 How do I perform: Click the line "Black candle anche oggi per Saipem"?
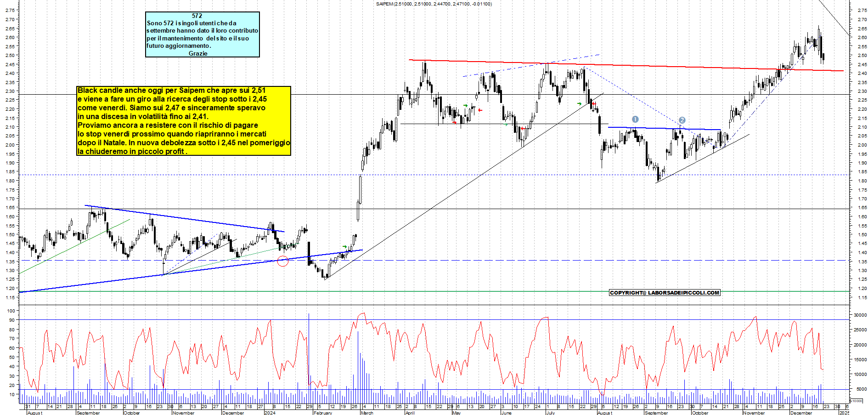pyautogui.click(x=172, y=90)
